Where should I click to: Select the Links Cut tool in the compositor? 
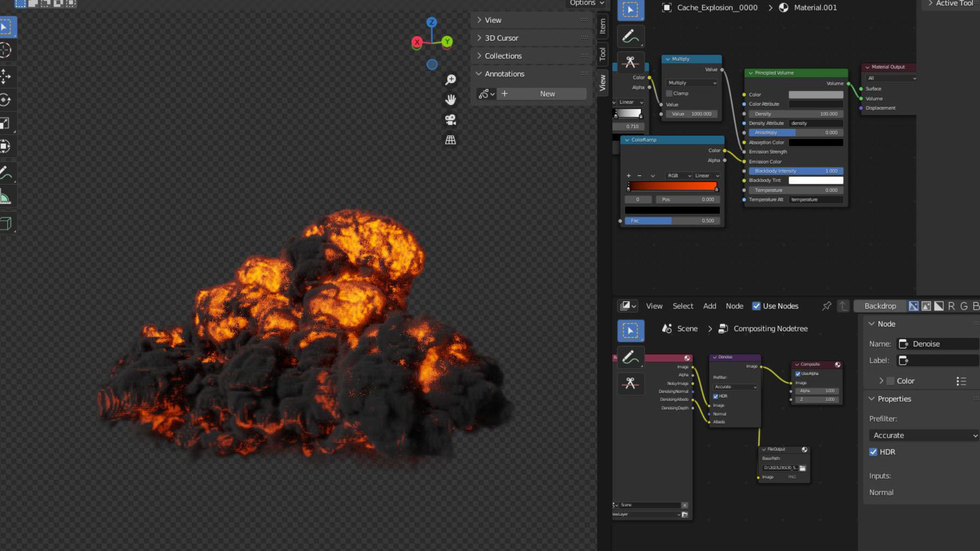tap(631, 384)
